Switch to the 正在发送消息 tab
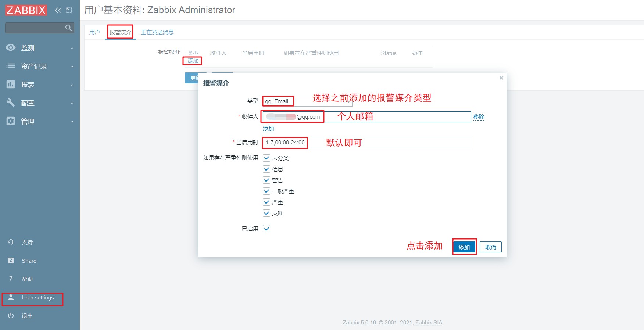Image resolution: width=644 pixels, height=330 pixels. tap(157, 32)
